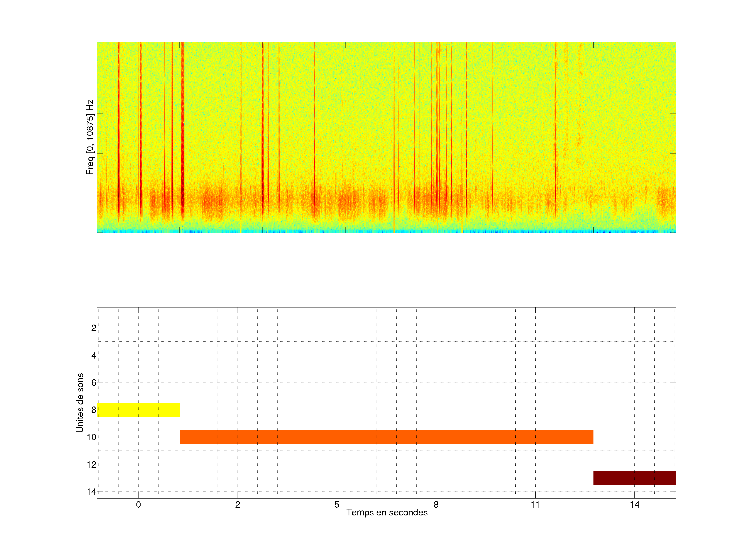Screen dimensions: 747x560
Task: Click the lowest y-axis tick label 14
Action: point(92,492)
